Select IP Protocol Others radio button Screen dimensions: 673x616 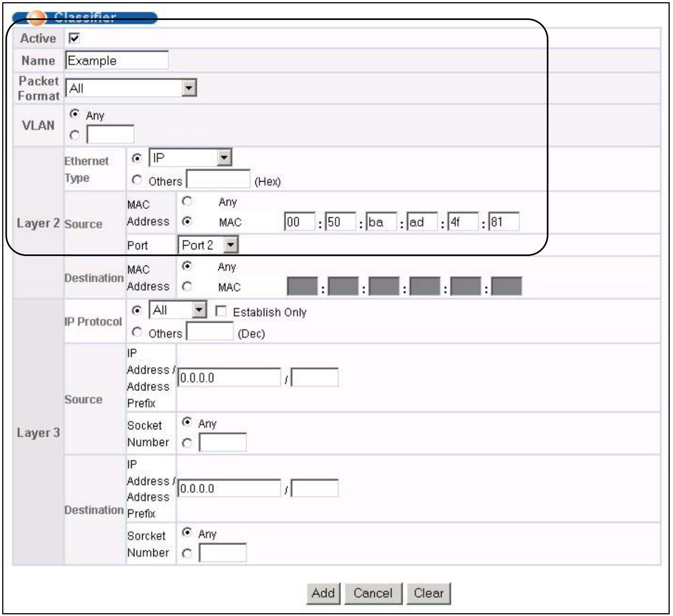137,332
